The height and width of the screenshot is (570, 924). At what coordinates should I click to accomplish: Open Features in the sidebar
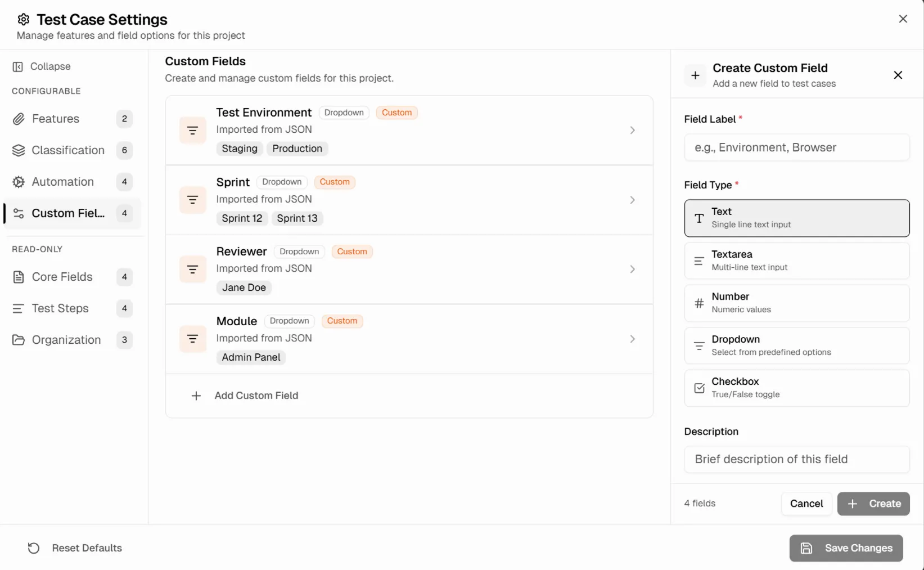tap(57, 119)
